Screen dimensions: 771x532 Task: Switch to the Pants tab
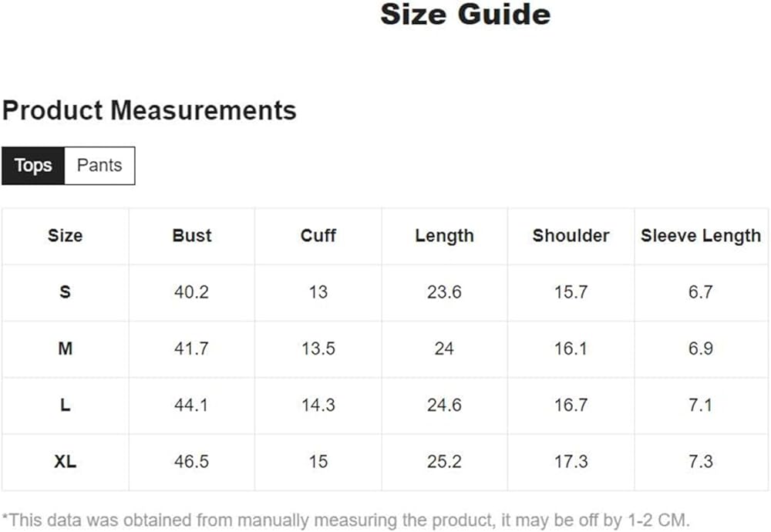(x=99, y=165)
